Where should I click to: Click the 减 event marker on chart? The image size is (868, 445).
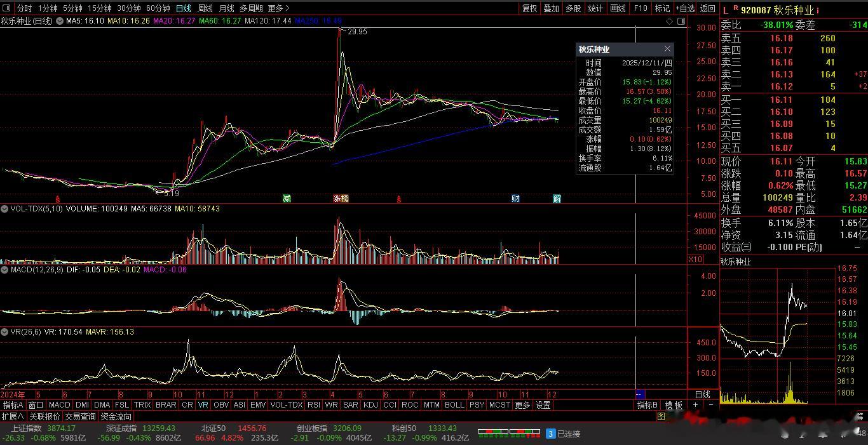(287, 199)
